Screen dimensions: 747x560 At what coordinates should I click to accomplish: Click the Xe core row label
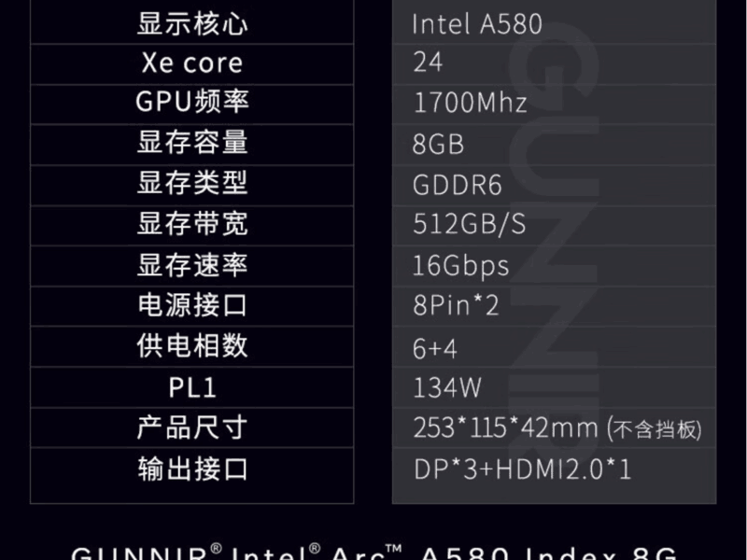coord(192,63)
